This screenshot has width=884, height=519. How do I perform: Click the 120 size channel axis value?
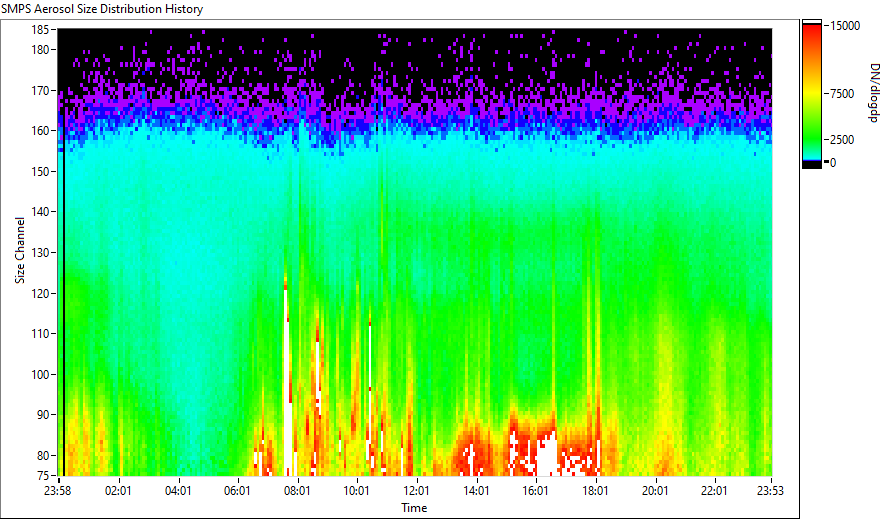coord(39,294)
